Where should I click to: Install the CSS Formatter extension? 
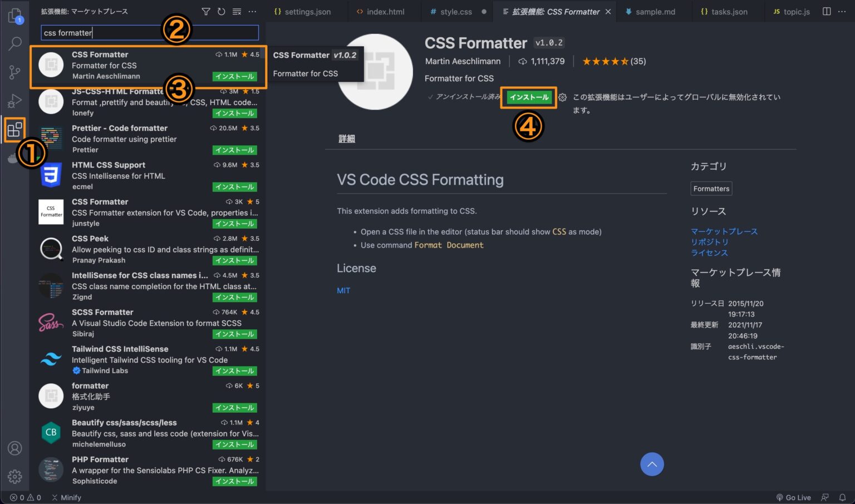coord(528,97)
